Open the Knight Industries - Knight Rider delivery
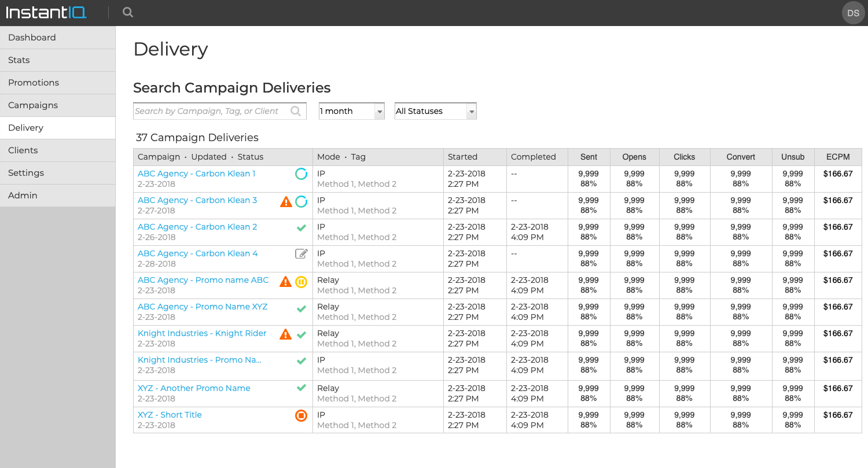Viewport: 868px width, 468px height. coord(202,333)
